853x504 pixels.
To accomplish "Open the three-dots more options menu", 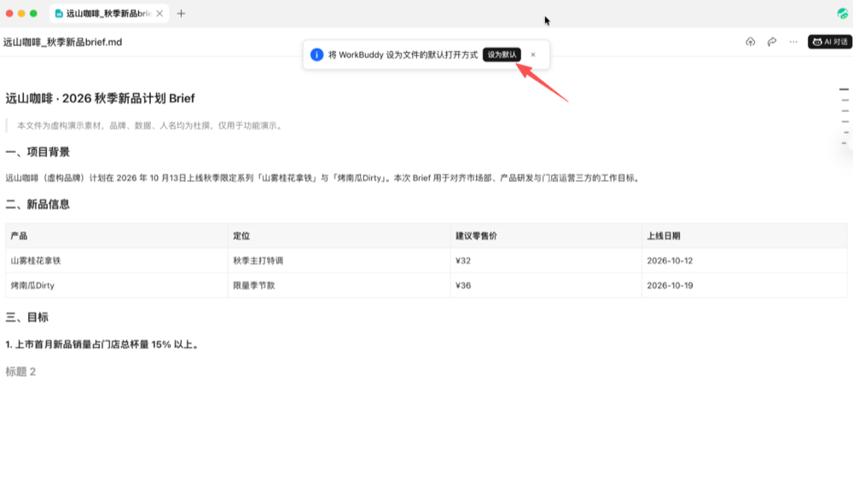I will pos(793,42).
